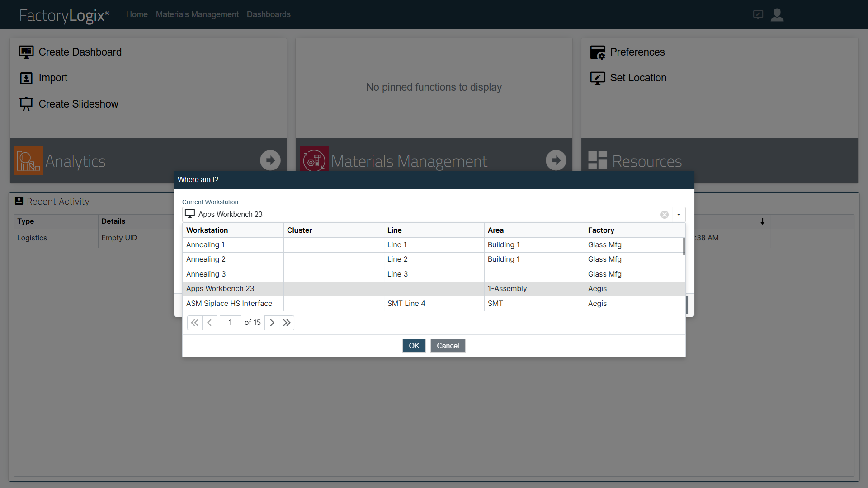Expand the Current Workstation dropdown arrow
868x488 pixels.
tap(679, 215)
